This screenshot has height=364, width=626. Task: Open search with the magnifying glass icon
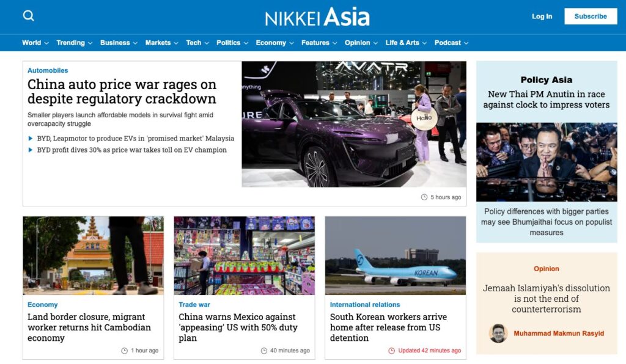[29, 16]
